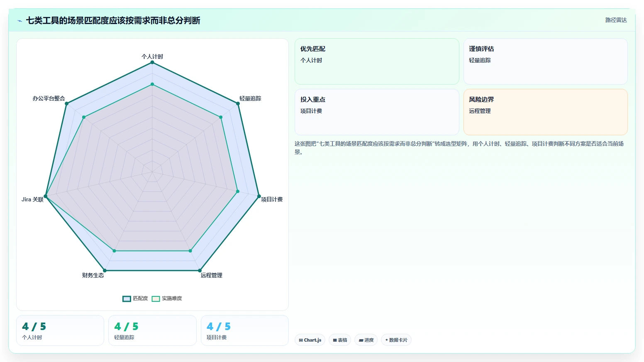The width and height of the screenshot is (644, 362).
Task: Select the 表格 tag chip
Action: click(340, 340)
